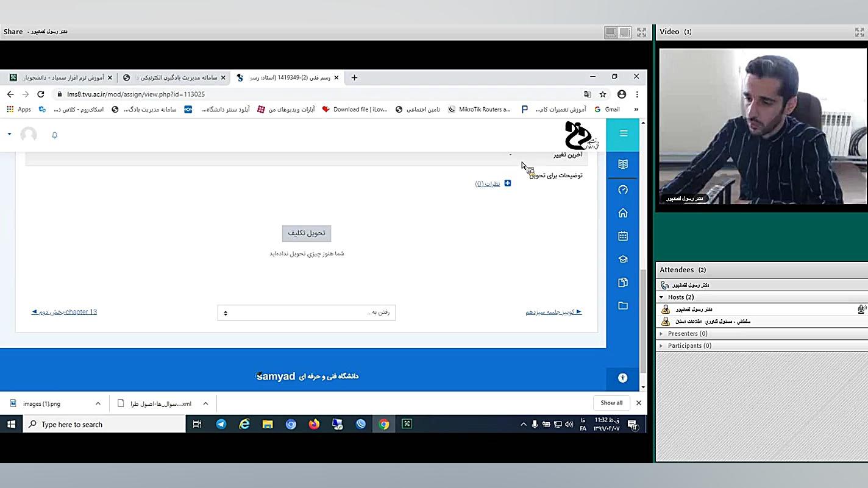This screenshot has width=868, height=488.
Task: Open the 'MikroTik Routers' bookmark
Action: 479,110
